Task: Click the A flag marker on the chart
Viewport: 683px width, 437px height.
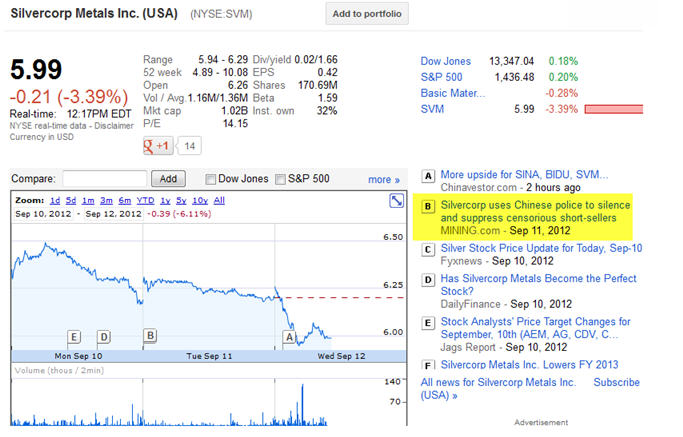Action: pyautogui.click(x=290, y=337)
